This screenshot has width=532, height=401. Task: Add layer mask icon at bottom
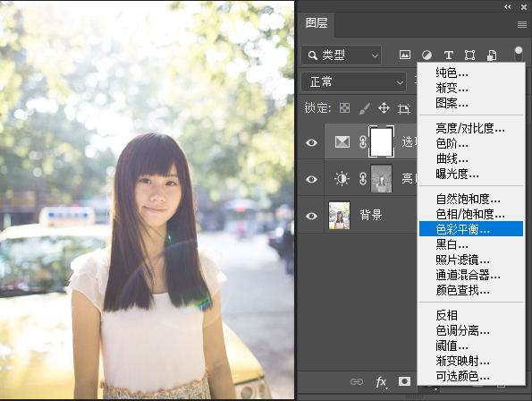pyautogui.click(x=404, y=381)
